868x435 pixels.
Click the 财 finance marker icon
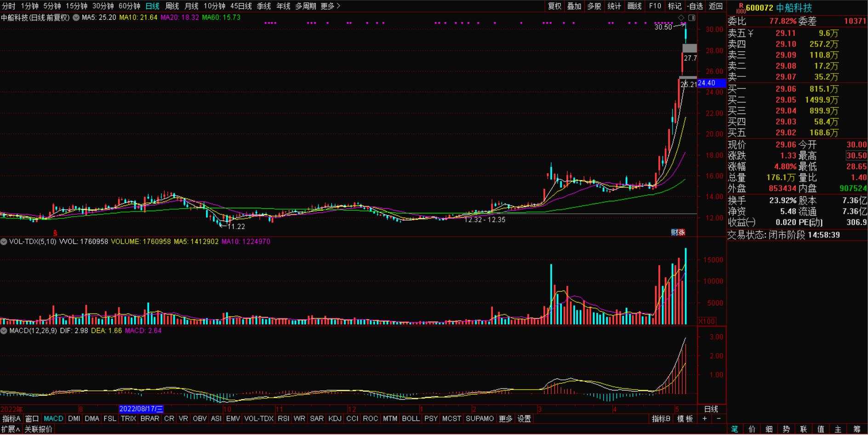(x=674, y=232)
